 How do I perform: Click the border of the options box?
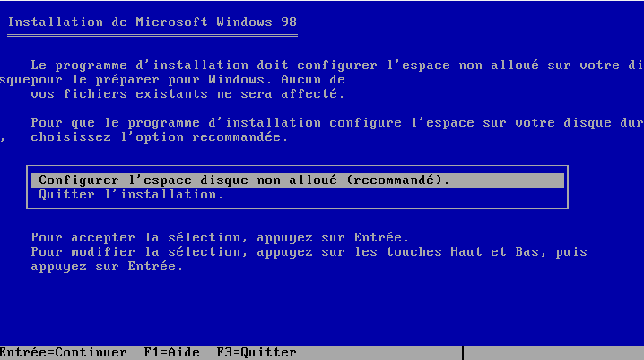pyautogui.click(x=568, y=188)
